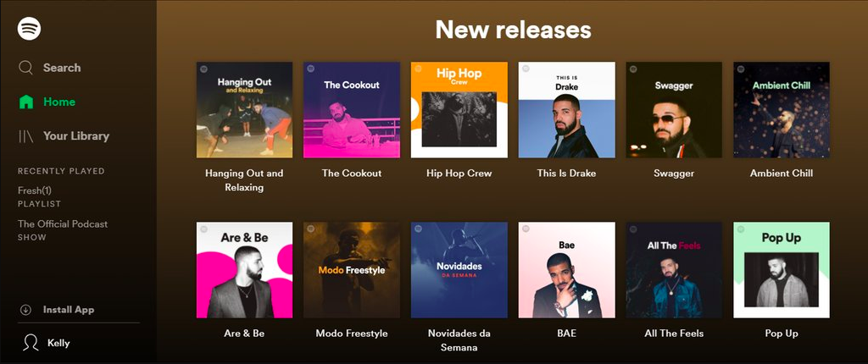Select the orange Hip Hop Crew cover
The height and width of the screenshot is (364, 868).
point(459,109)
